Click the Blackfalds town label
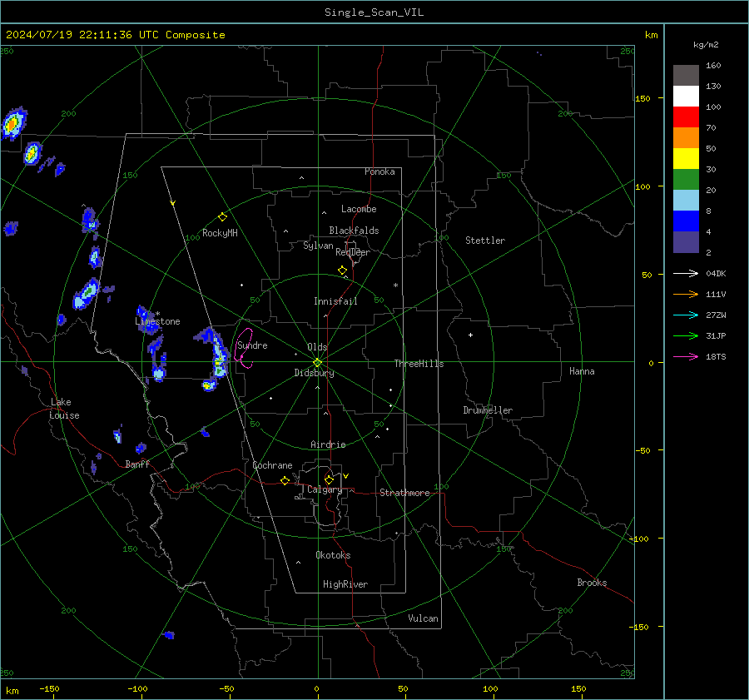The height and width of the screenshot is (700, 749). (x=354, y=231)
